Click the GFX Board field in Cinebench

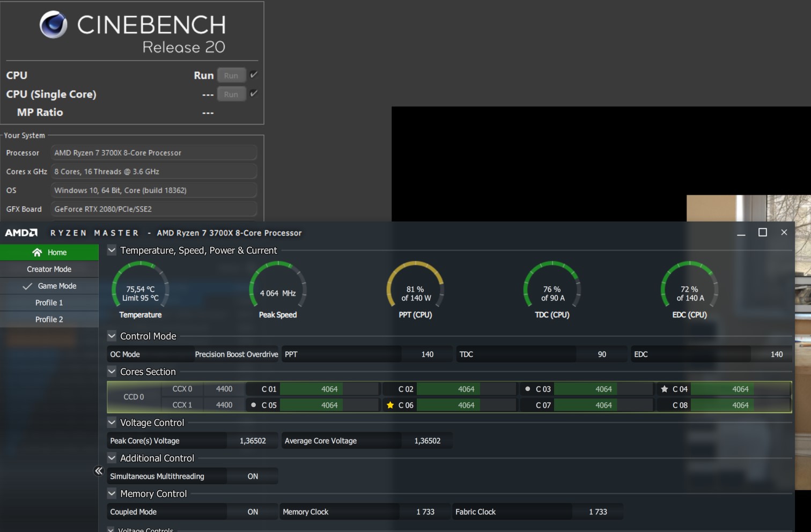(154, 209)
